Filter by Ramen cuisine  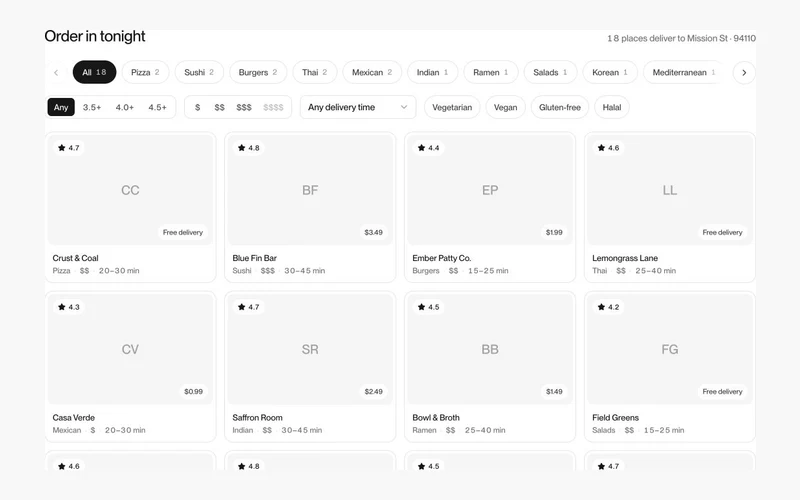pos(491,72)
